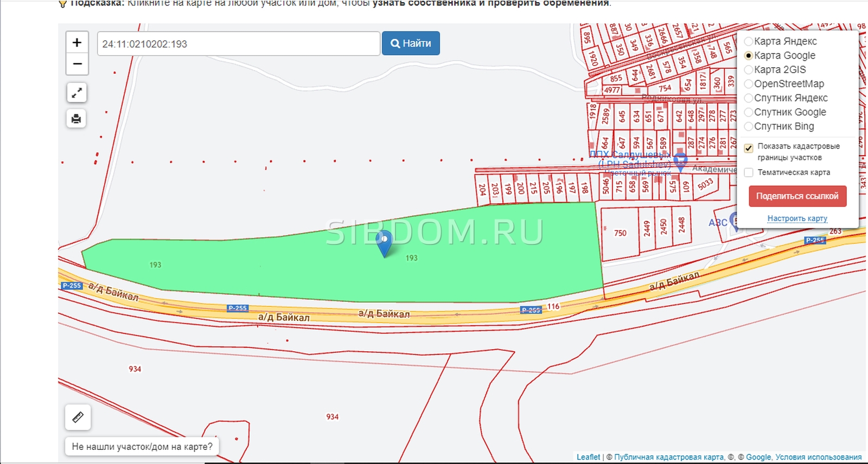Click the Найти search button

tap(411, 43)
